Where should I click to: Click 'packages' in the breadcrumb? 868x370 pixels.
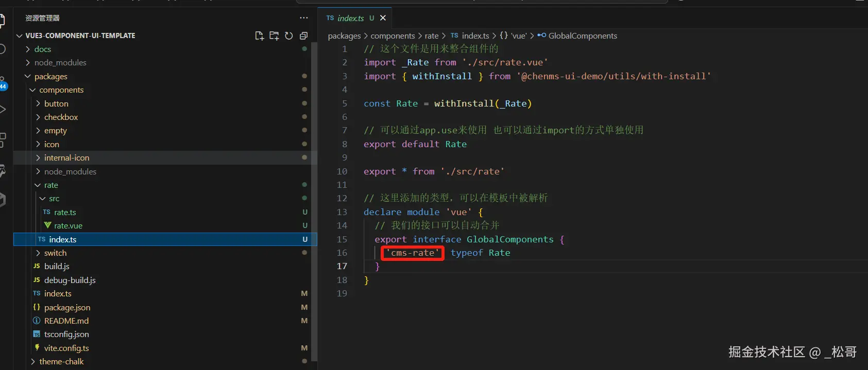344,36
